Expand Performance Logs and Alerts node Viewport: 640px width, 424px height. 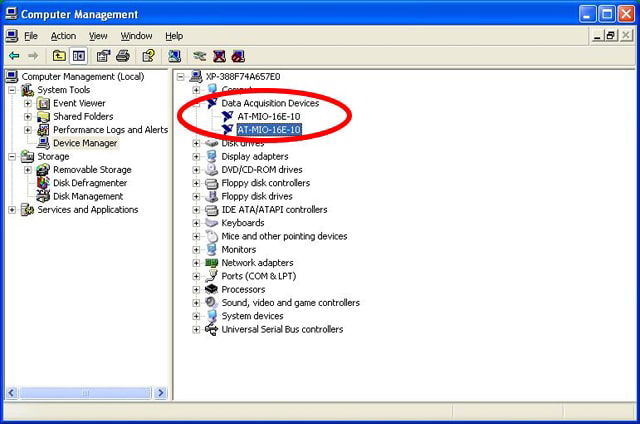click(x=28, y=130)
